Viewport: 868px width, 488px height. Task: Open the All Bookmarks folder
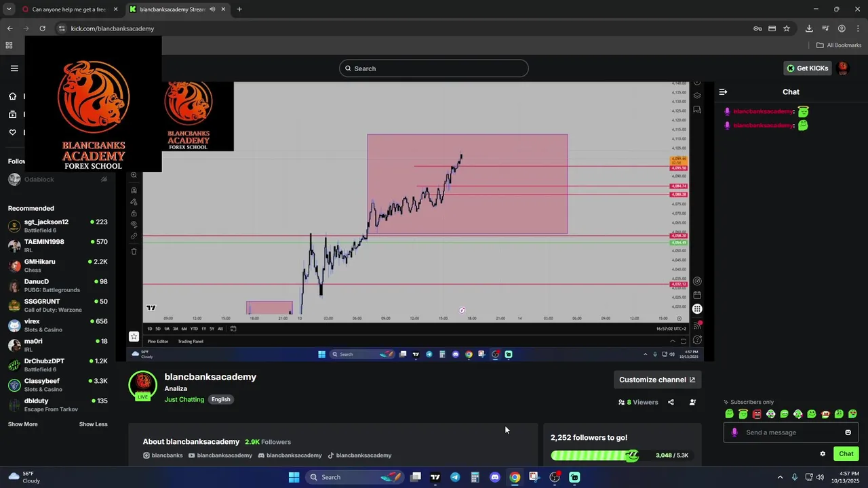point(839,45)
